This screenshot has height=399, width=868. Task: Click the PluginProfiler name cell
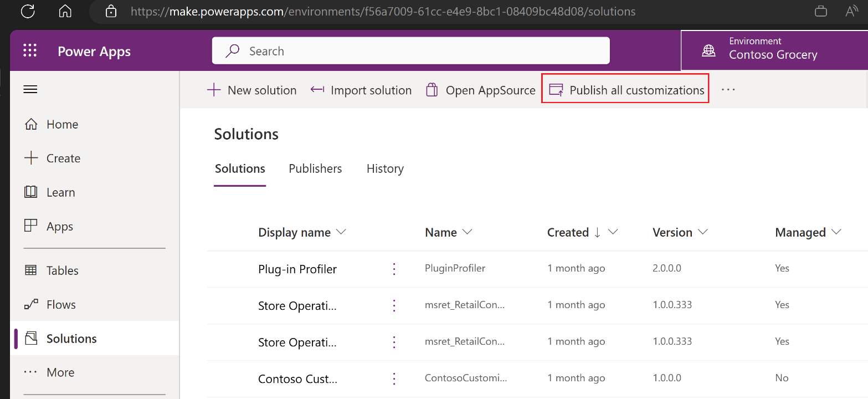click(455, 268)
